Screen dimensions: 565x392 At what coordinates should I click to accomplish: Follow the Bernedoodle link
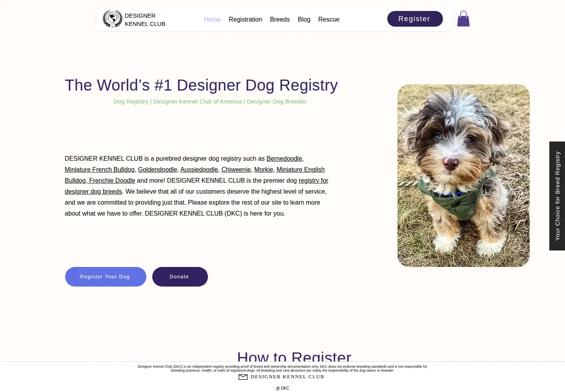284,158
